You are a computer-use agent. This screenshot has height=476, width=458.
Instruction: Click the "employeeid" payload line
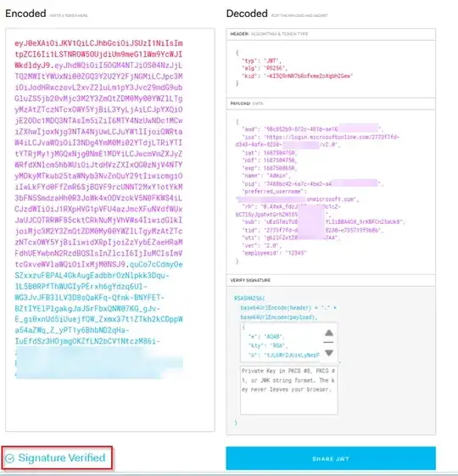coord(274,253)
